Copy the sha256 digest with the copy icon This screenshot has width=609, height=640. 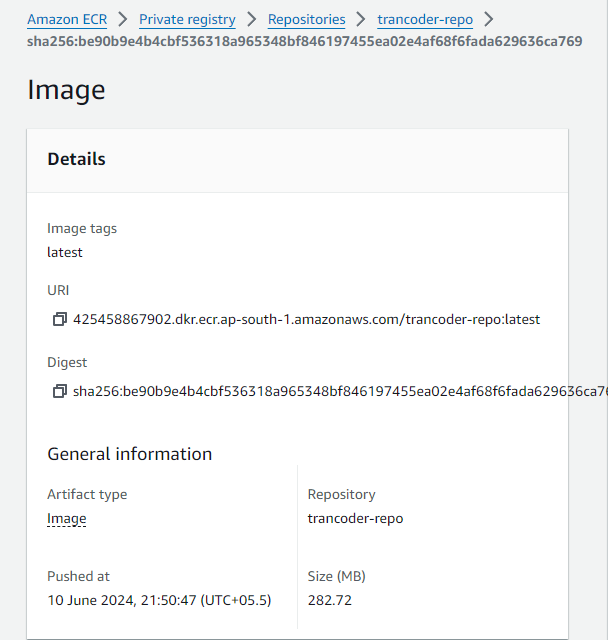[60, 391]
